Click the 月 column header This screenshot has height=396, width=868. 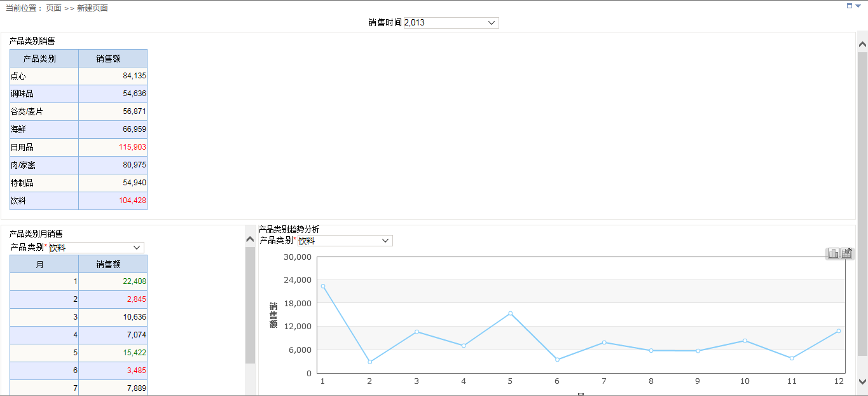point(44,264)
